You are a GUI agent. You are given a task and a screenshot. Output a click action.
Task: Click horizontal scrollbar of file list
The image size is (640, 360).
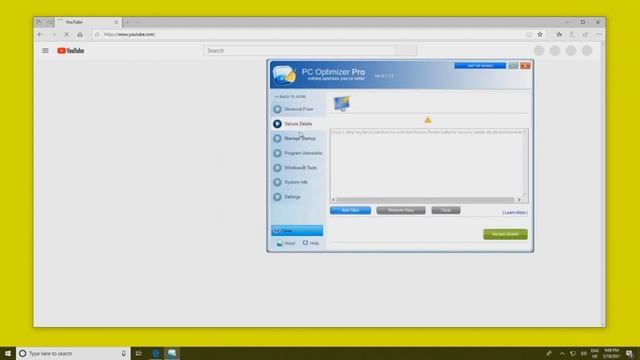[x=425, y=200]
